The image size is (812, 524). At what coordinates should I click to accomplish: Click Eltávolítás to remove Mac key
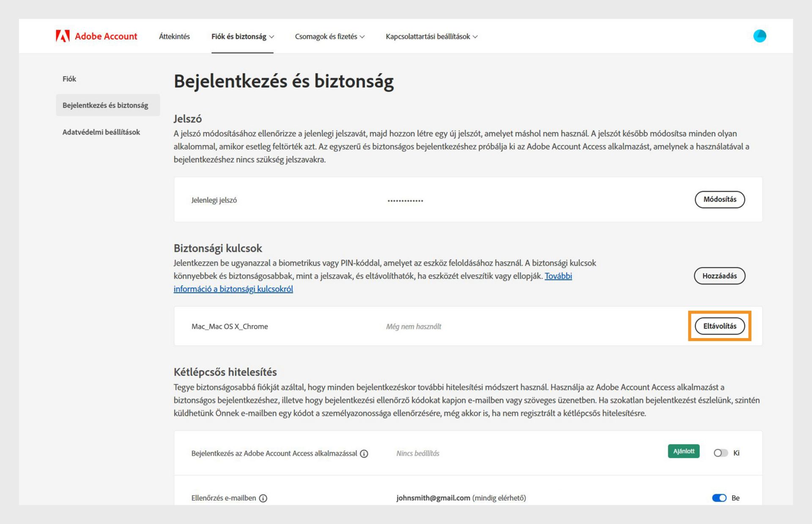pyautogui.click(x=719, y=326)
